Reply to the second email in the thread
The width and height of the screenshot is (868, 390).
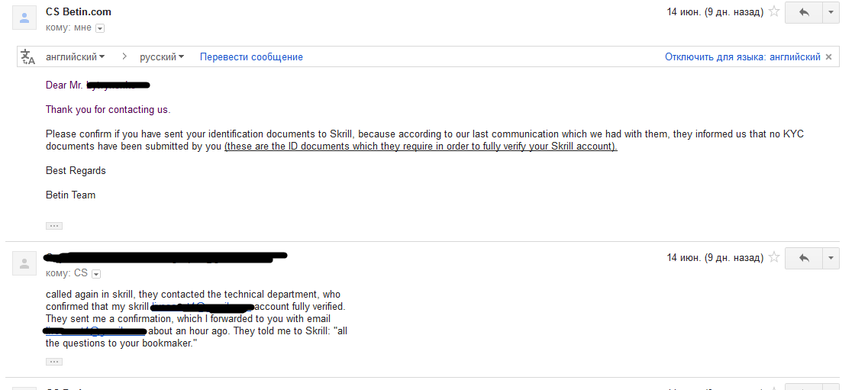(804, 258)
